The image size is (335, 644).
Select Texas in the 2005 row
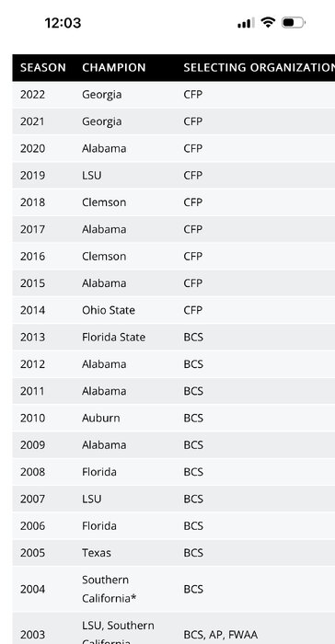click(x=97, y=553)
